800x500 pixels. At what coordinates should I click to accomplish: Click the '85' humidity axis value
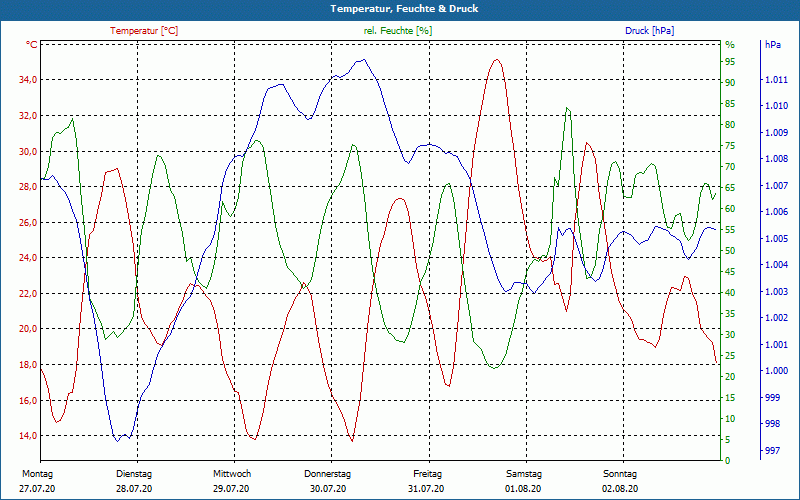click(x=730, y=104)
